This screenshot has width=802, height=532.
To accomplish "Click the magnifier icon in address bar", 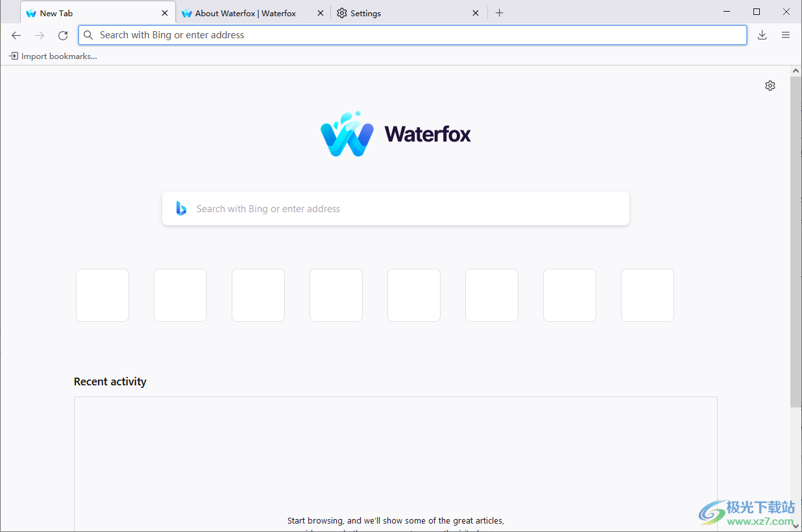I will [x=88, y=35].
